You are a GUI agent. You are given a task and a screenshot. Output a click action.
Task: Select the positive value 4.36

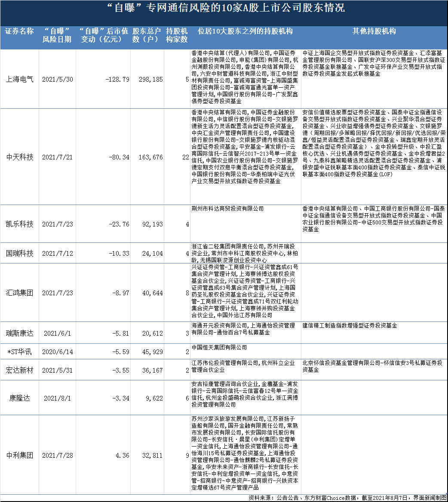tap(123, 455)
